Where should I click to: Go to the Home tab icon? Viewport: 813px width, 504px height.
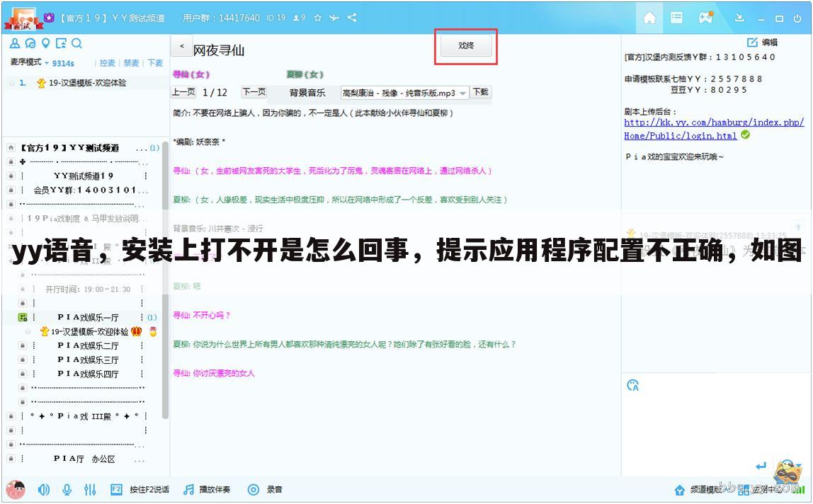pyautogui.click(x=649, y=18)
